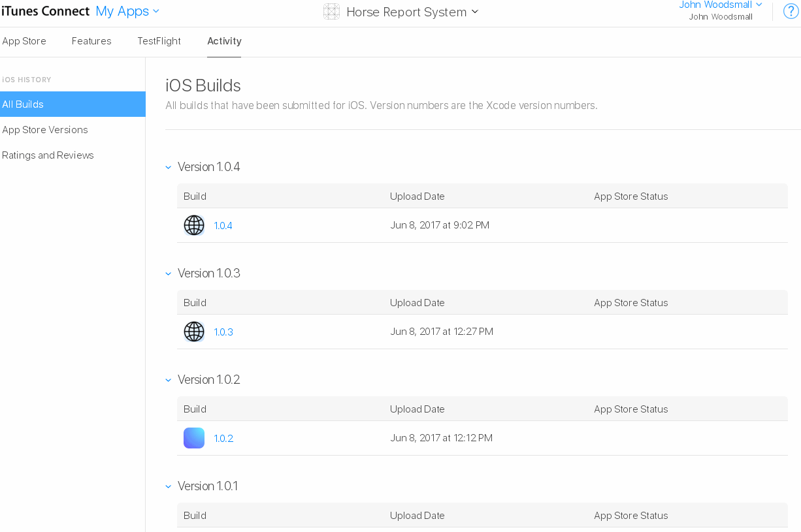The height and width of the screenshot is (532, 801).
Task: Click the secondary John Woodsmall team name
Action: [721, 17]
